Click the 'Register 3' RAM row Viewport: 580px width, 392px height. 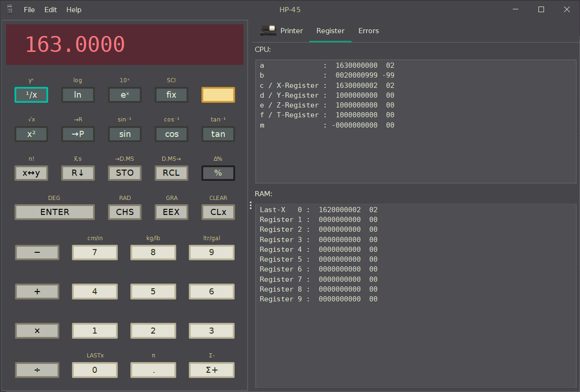point(319,240)
